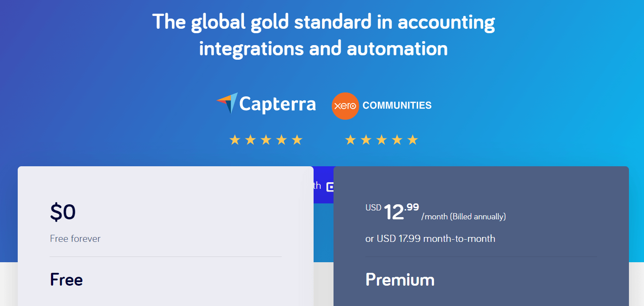Click the Capterra arrow logo icon

[227, 103]
